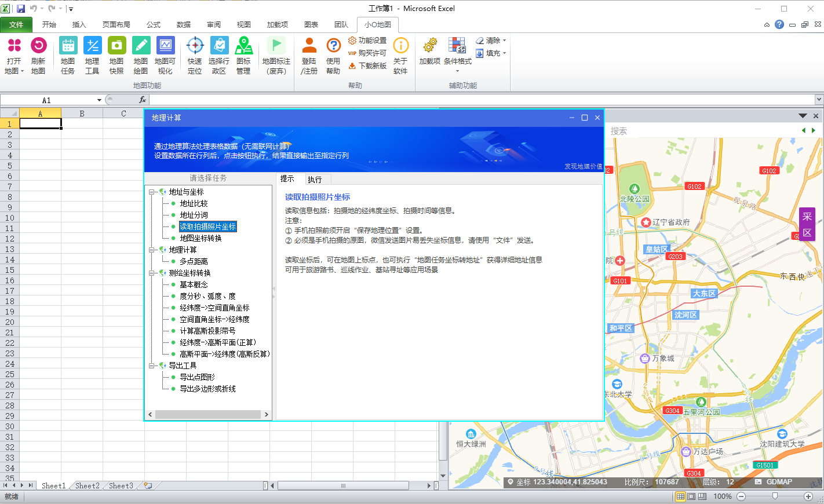The height and width of the screenshot is (504, 824).
Task: Switch to 小O地图 ribbon tab
Action: click(x=378, y=24)
